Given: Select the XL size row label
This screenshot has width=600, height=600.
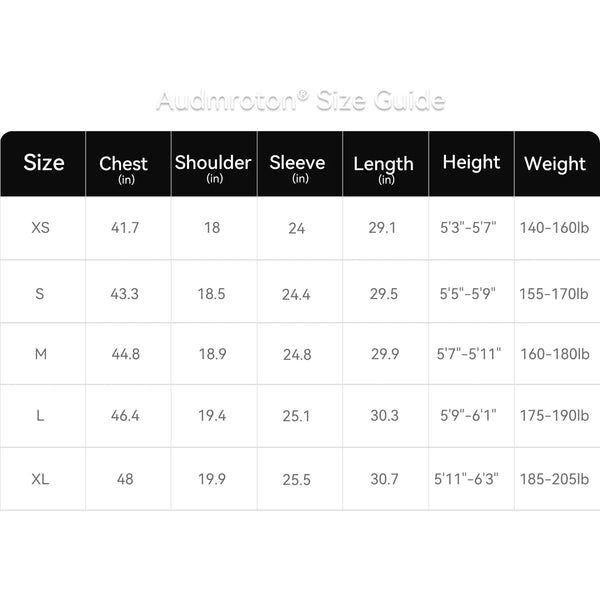Looking at the screenshot, I should [40, 479].
